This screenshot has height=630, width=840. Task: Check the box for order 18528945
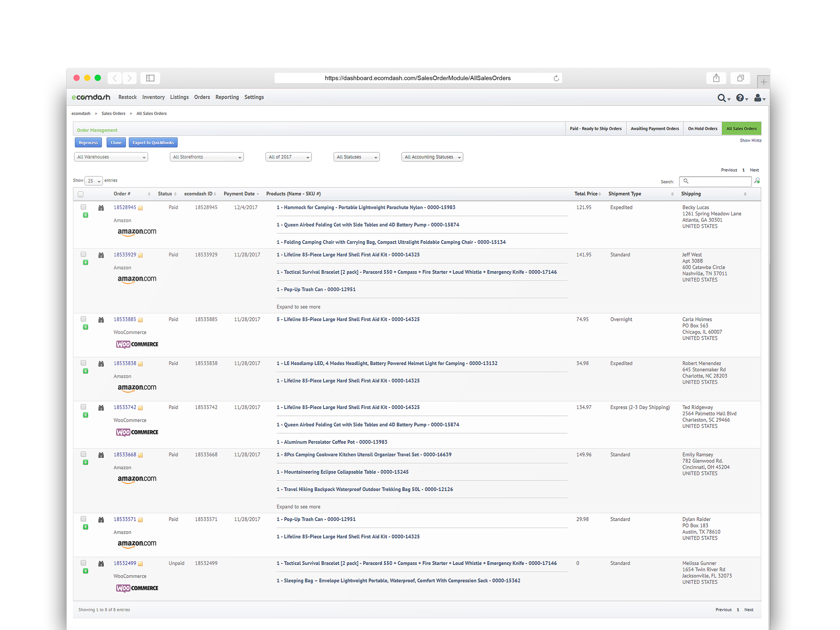pyautogui.click(x=83, y=207)
